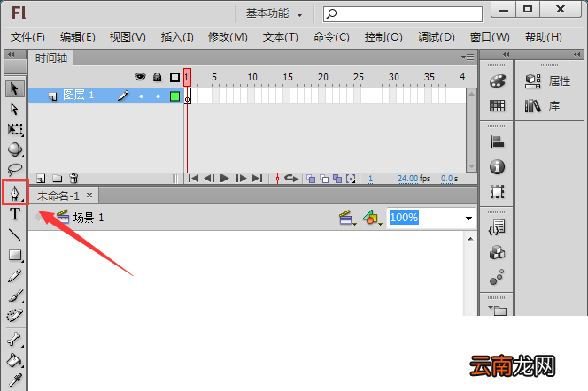Open the 基本功能 workspace dropdown
Screen dimensions: 588x391
274,14
